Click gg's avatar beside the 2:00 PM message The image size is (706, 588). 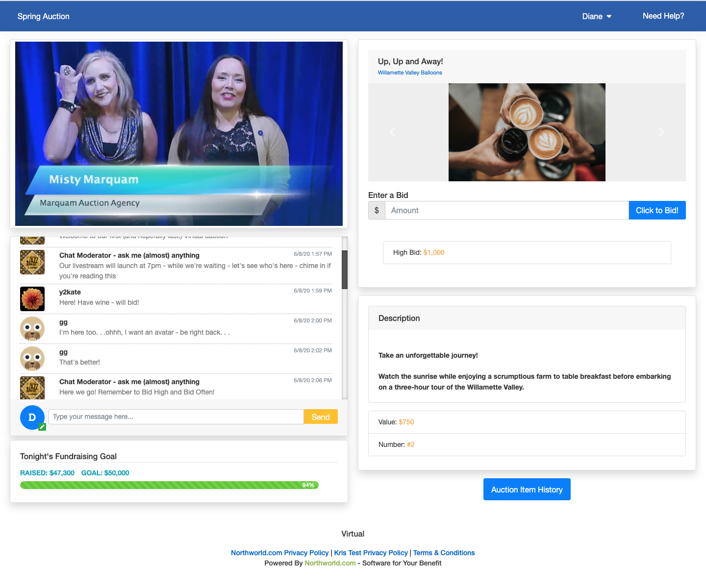tap(32, 329)
